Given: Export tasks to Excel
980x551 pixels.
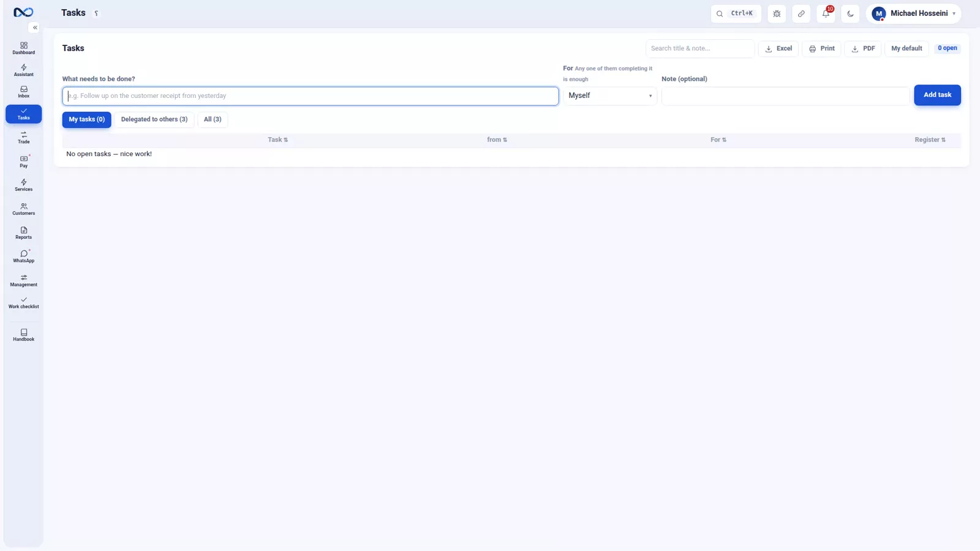Looking at the screenshot, I should [x=778, y=48].
